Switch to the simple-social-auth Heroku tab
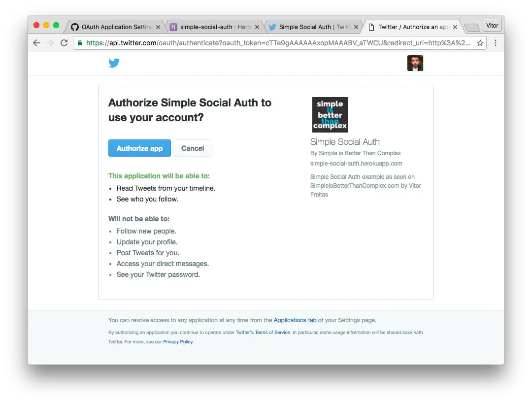 (213, 27)
